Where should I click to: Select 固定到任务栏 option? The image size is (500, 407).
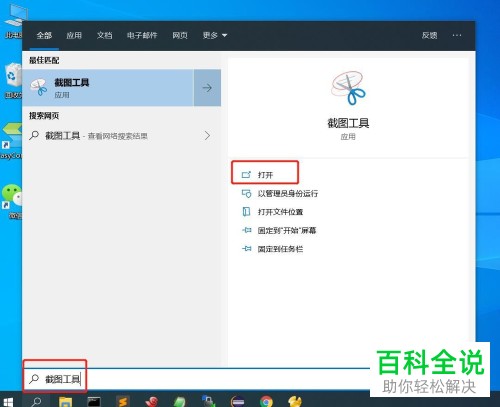point(280,249)
